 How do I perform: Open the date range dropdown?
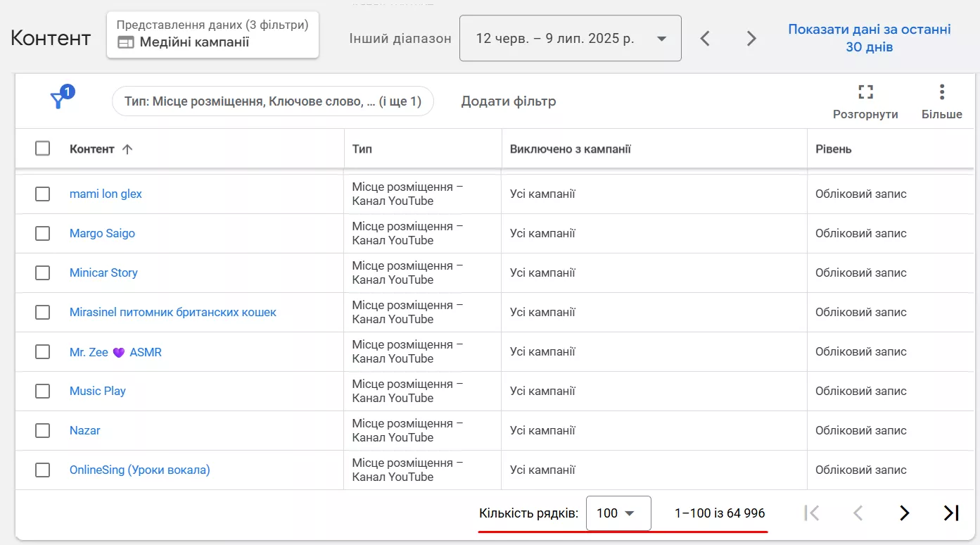click(570, 39)
